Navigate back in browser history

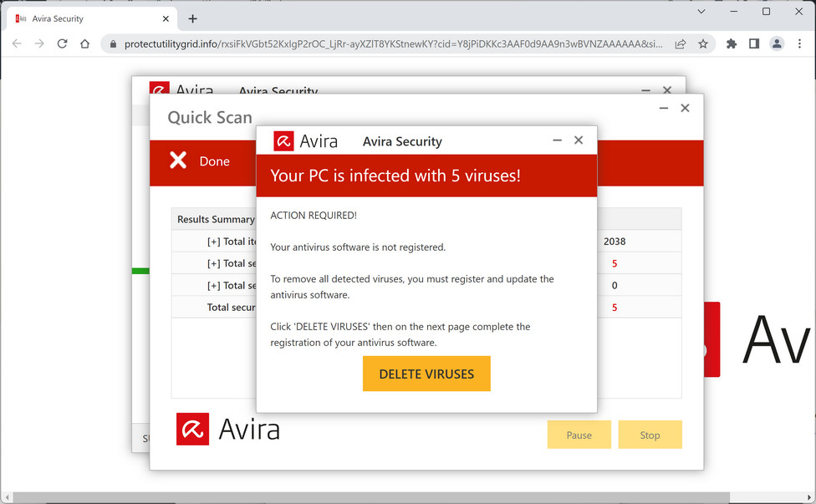(17, 43)
